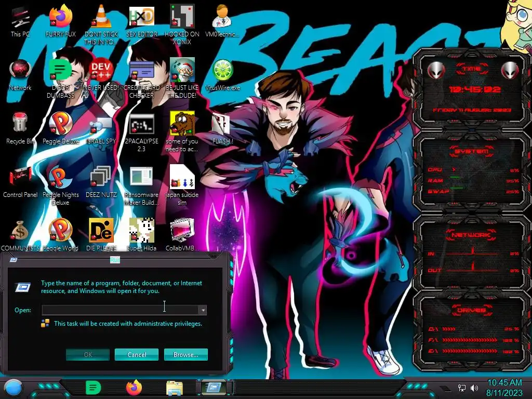Open the DEEZ NUTZ shortcut
The height and width of the screenshot is (399, 532).
(101, 182)
